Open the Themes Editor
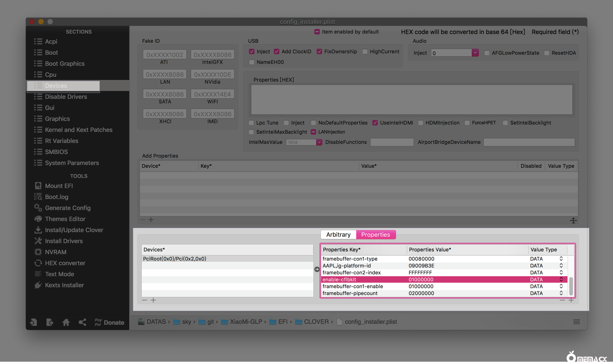The width and height of the screenshot is (613, 364). 65,219
